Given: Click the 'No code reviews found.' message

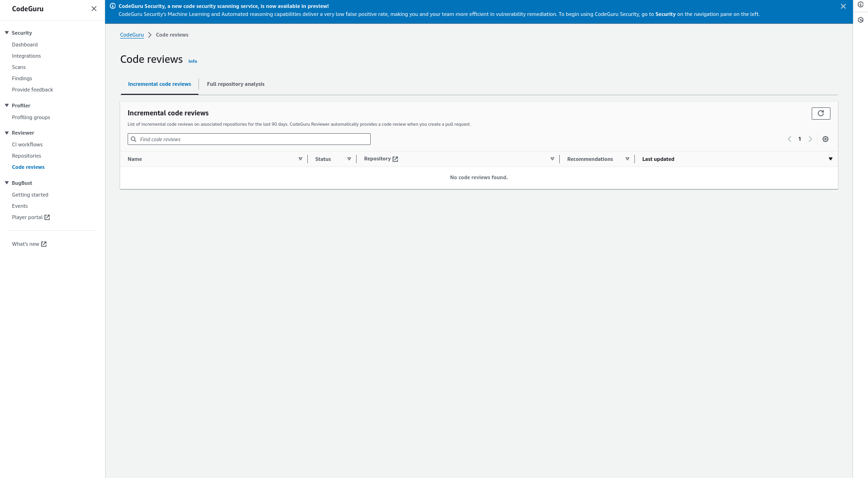Looking at the screenshot, I should pyautogui.click(x=479, y=177).
